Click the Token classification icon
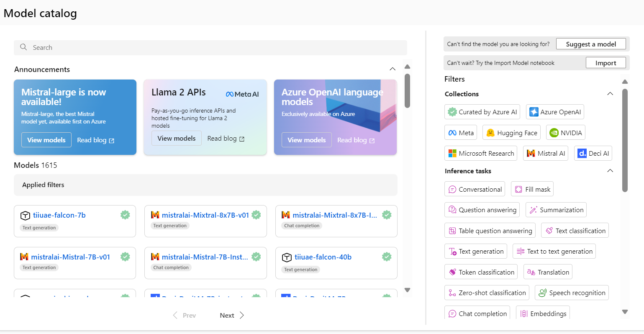644x334 pixels. pyautogui.click(x=452, y=272)
